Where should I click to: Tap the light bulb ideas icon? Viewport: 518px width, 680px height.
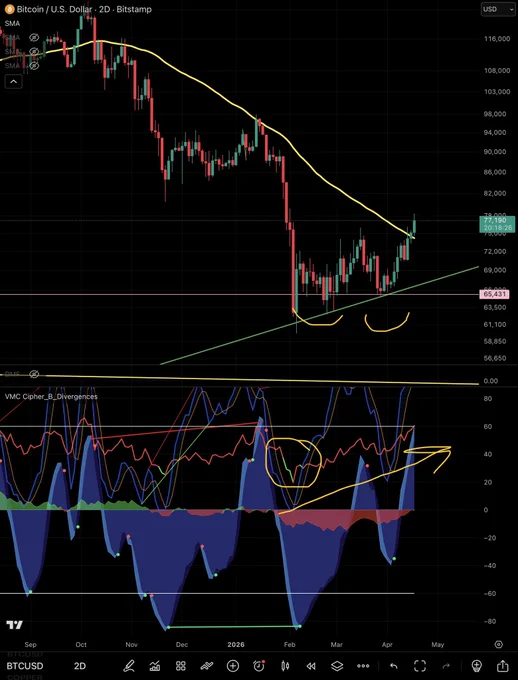pos(476,666)
